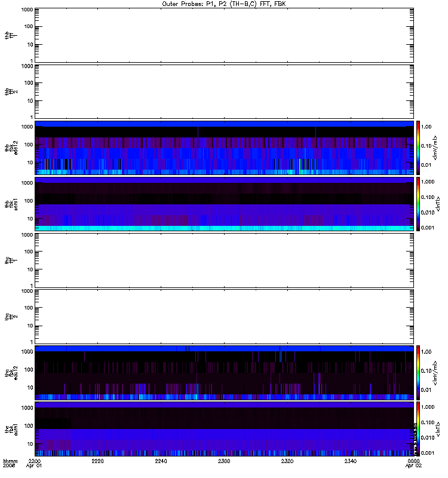This screenshot has width=448, height=478.
Task: Click the '0.10' value on thb edc12 colorbar
Action: 426,146
